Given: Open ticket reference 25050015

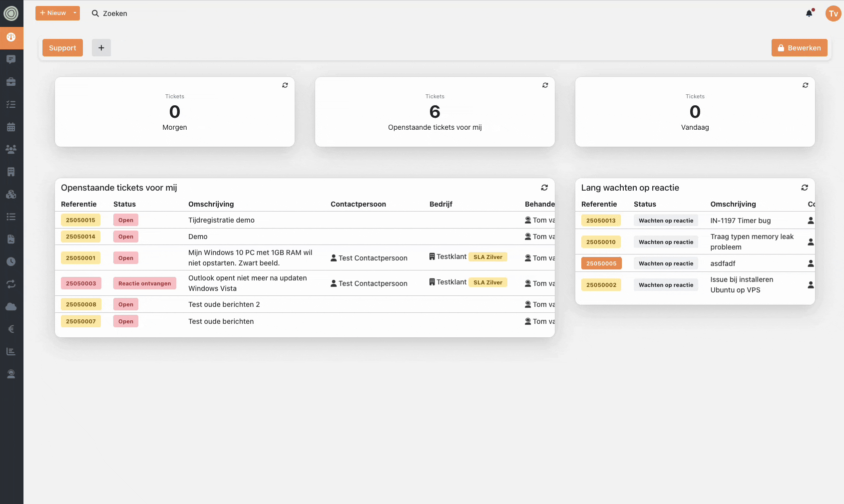Looking at the screenshot, I should coord(80,220).
